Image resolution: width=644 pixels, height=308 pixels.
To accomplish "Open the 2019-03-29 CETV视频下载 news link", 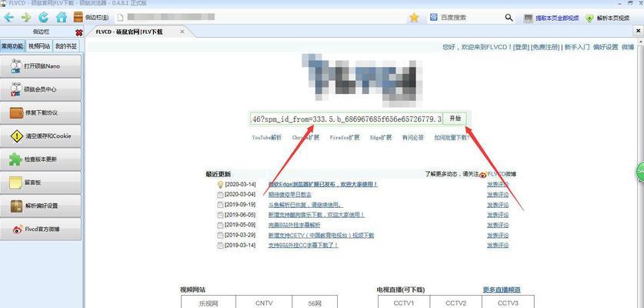I will [321, 235].
